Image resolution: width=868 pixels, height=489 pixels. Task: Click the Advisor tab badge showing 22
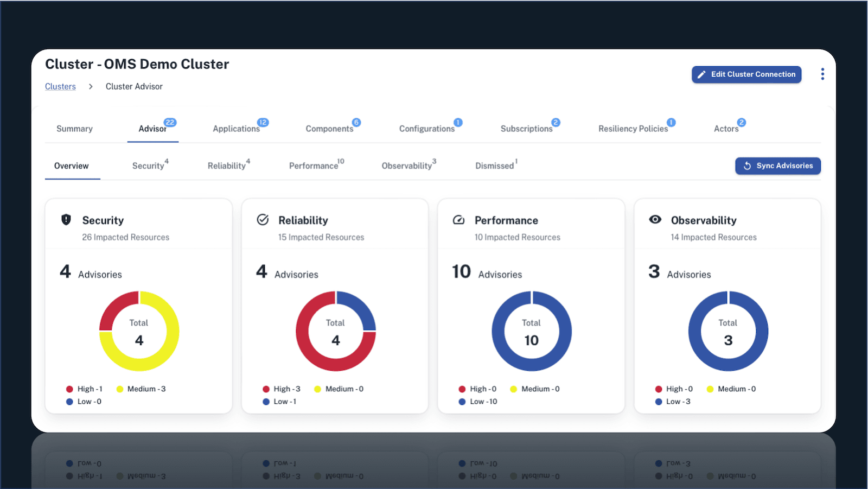click(170, 122)
